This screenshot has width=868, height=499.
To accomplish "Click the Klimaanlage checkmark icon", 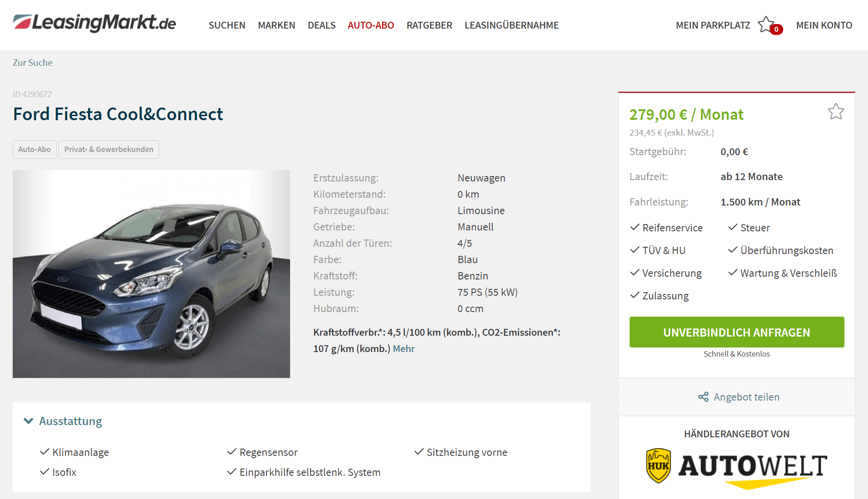I will (x=44, y=451).
